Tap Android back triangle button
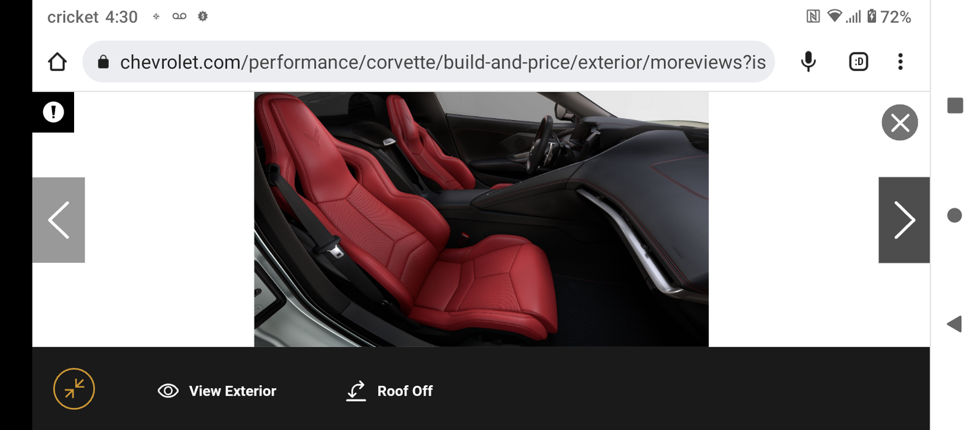Screen dimensions: 980x430 click(954, 324)
